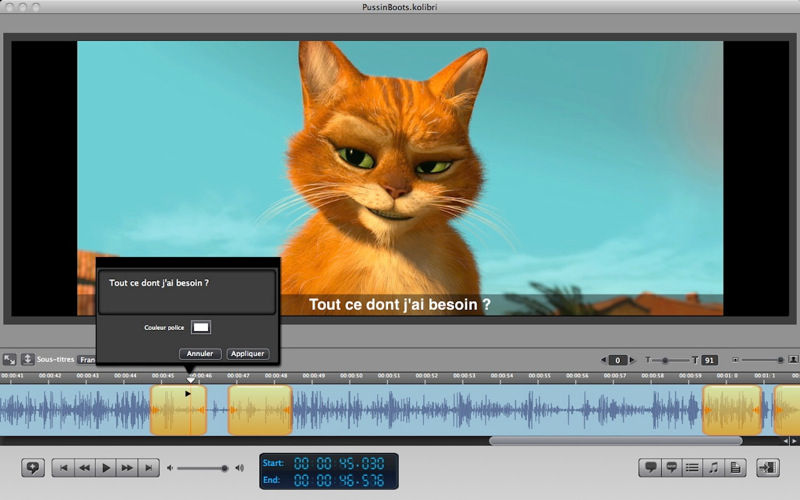Skip to the start with the previous-track button
Image resolution: width=800 pixels, height=500 pixels.
pyautogui.click(x=63, y=467)
